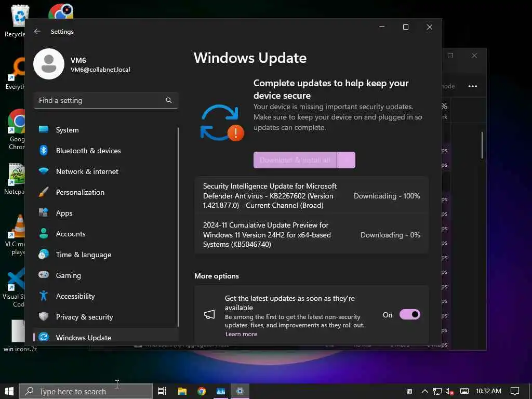Click the megaphone icon for latest updates

pyautogui.click(x=209, y=314)
